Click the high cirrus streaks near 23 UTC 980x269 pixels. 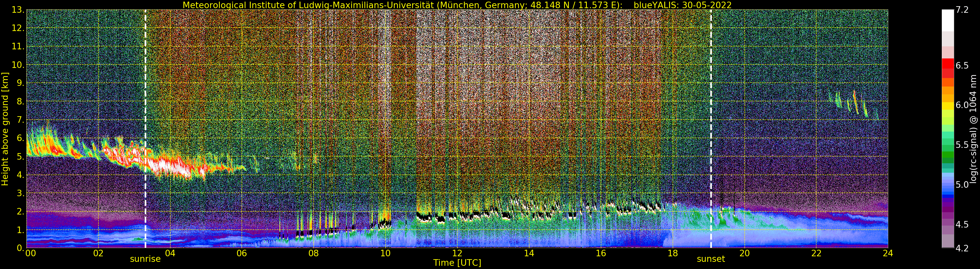coord(854,105)
